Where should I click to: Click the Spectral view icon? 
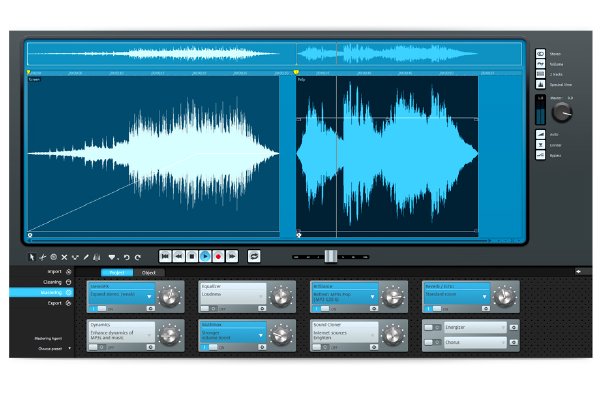coord(540,84)
